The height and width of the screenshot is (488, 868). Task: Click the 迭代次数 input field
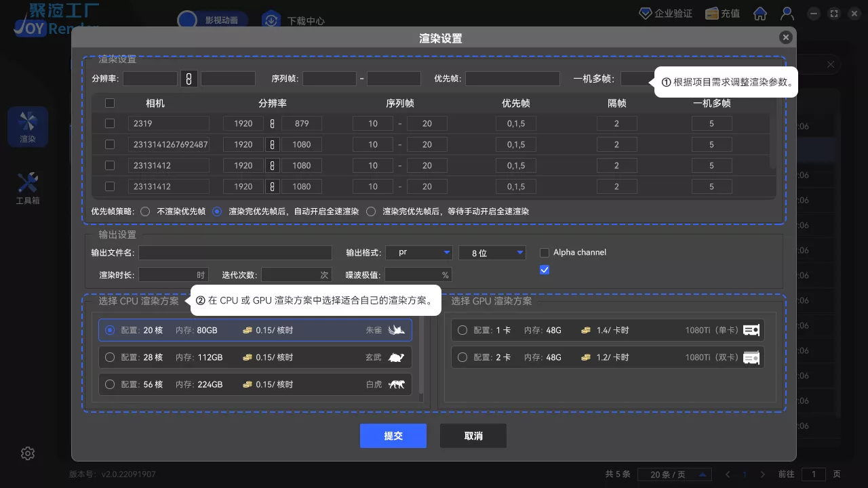point(296,274)
